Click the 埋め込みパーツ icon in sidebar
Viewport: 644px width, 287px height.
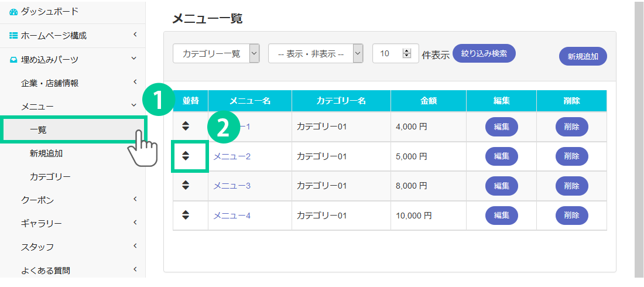click(13, 59)
